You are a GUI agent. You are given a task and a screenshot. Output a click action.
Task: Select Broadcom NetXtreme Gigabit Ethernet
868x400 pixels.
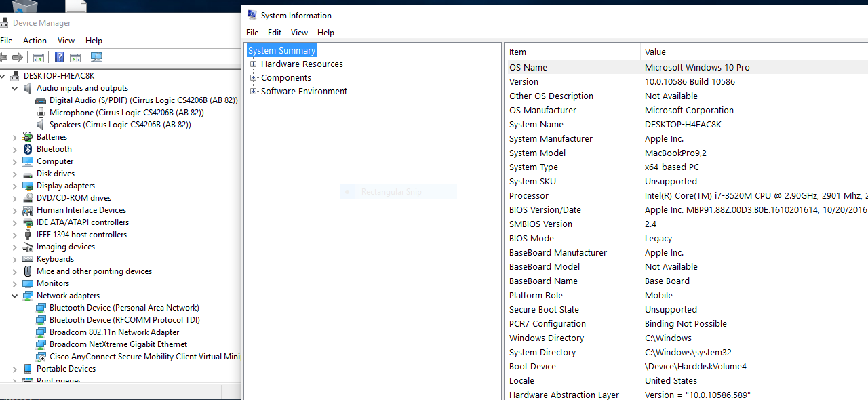click(x=118, y=344)
